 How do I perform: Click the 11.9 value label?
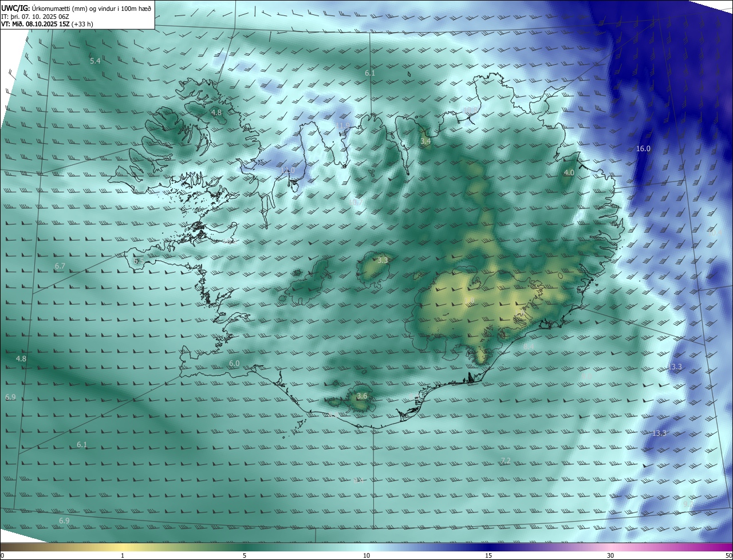click(342, 125)
